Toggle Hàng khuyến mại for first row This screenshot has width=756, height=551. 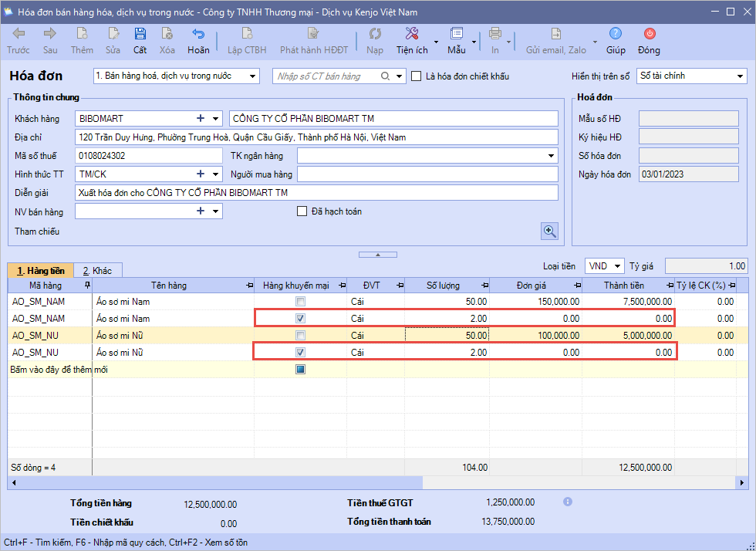pos(300,302)
